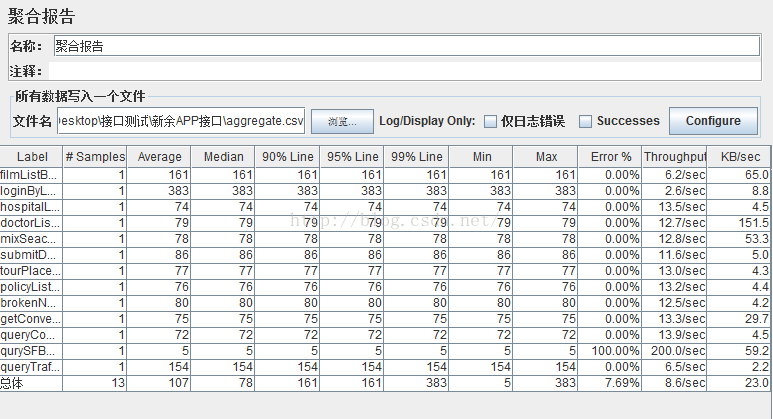Click the 浏览... browse button
This screenshot has height=419, width=773.
(342, 121)
